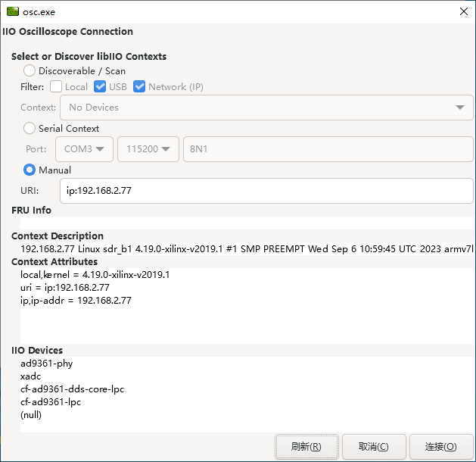Select xadc in the IIO Devices list
The image size is (476, 462).
click(x=31, y=376)
